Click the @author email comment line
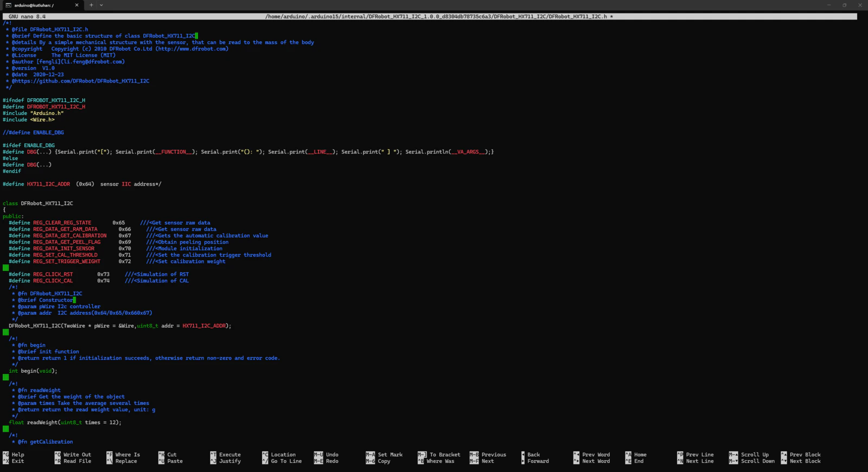The width and height of the screenshot is (868, 472). [66, 61]
